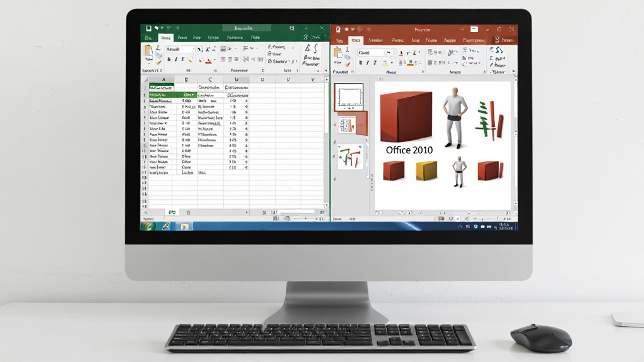644x362 pixels.
Task: Select the Home tab in Excel
Action: pos(165,38)
